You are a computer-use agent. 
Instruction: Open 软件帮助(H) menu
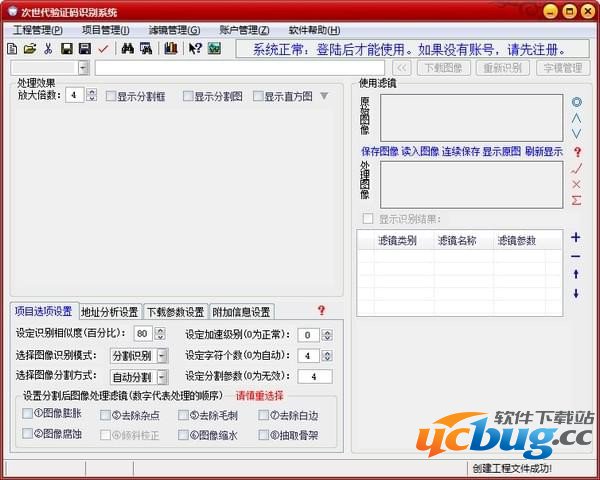pyautogui.click(x=314, y=30)
